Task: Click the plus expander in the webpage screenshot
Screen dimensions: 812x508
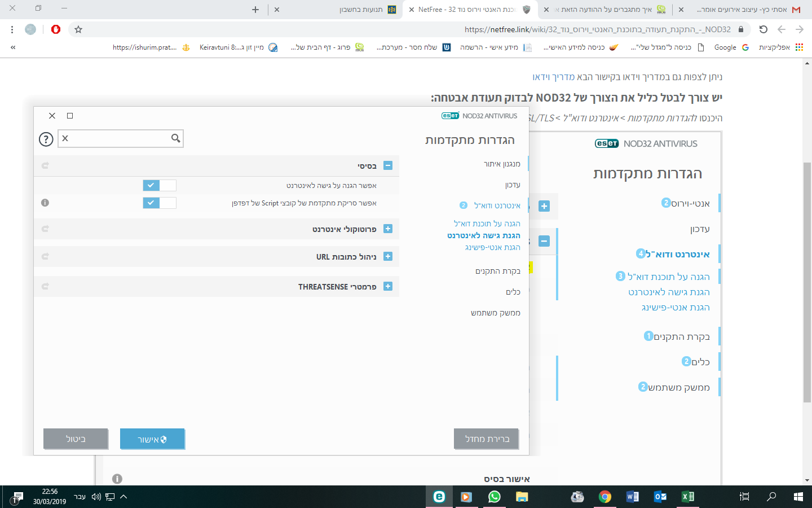Action: point(544,206)
